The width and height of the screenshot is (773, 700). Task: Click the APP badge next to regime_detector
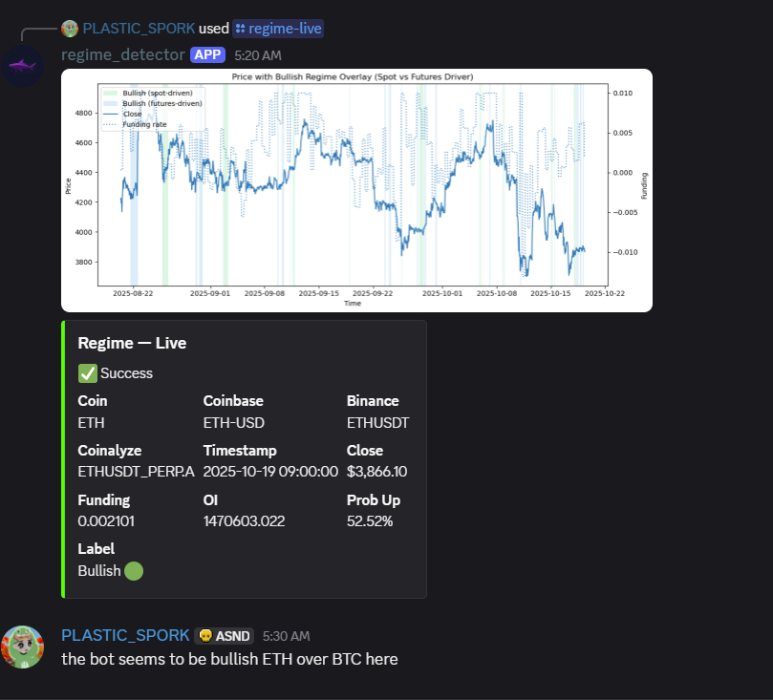(207, 54)
